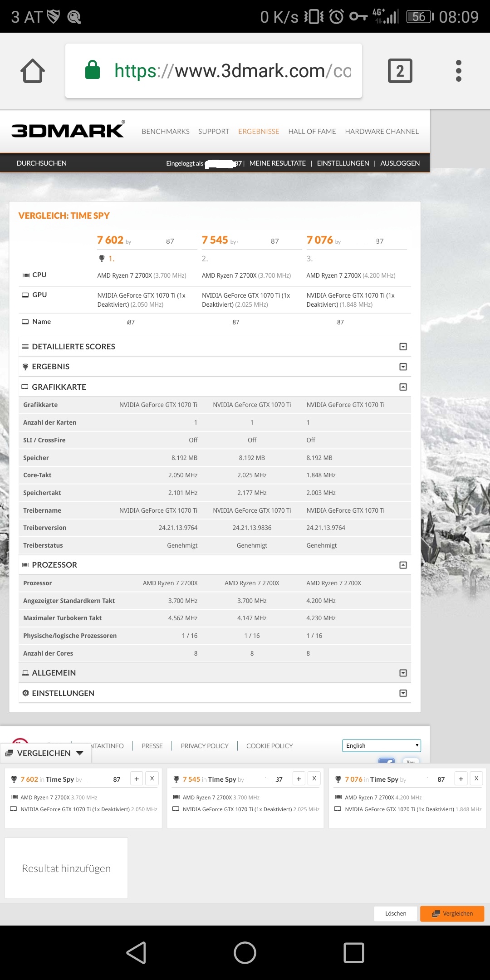The width and height of the screenshot is (490, 980).
Task: Click the Grafikkarte section header text
Action: click(59, 387)
